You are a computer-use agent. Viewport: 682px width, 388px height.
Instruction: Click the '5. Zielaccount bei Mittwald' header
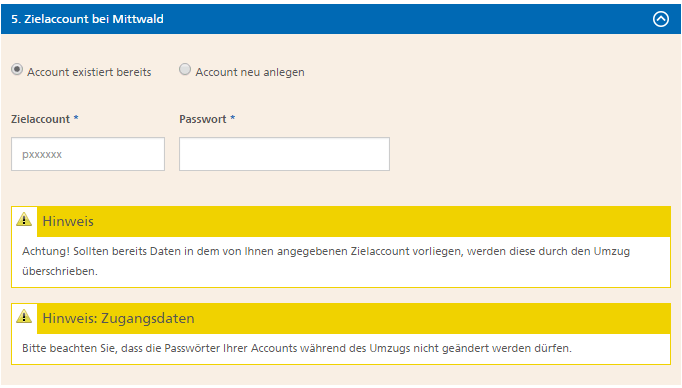(x=87, y=19)
